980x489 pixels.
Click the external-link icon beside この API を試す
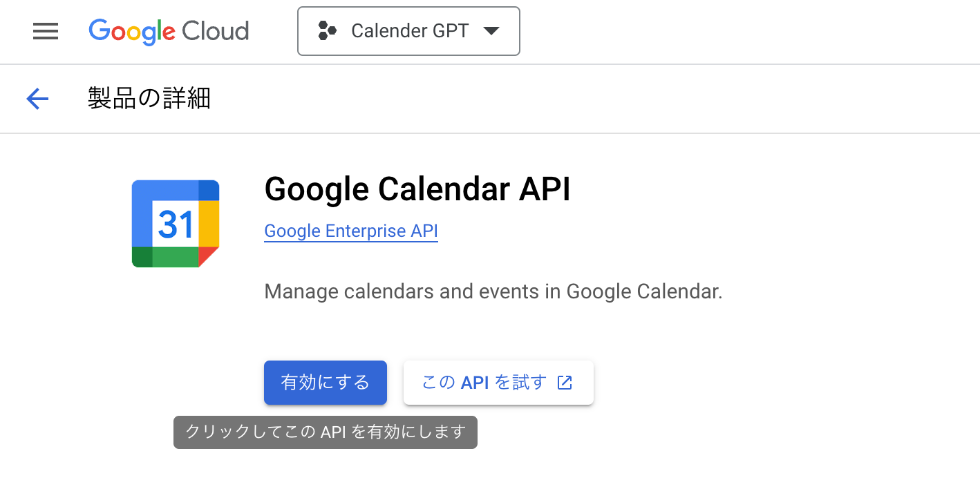click(565, 383)
